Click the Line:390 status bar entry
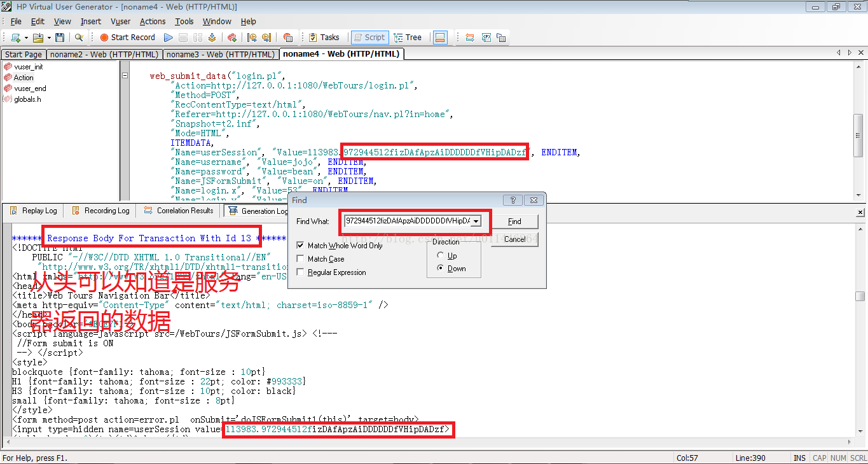Viewport: 868px width, 464px height. 751,458
